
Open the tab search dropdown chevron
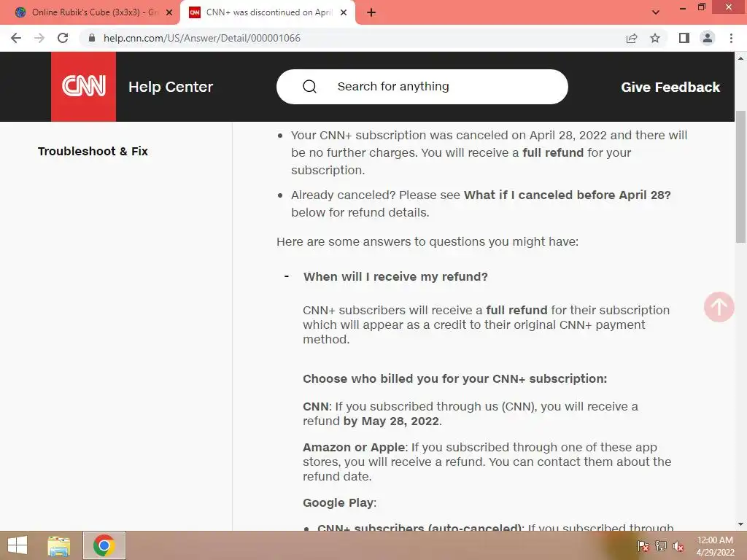coord(656,12)
